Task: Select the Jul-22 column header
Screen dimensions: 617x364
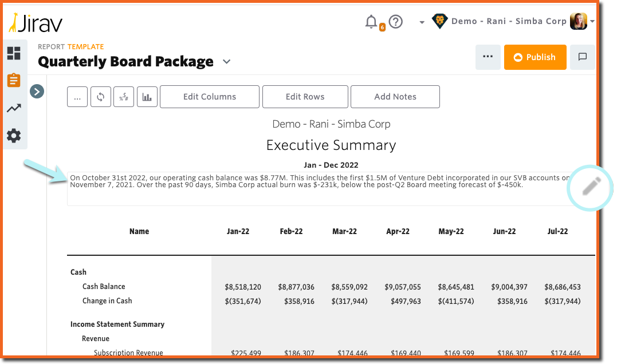Action: pos(557,232)
